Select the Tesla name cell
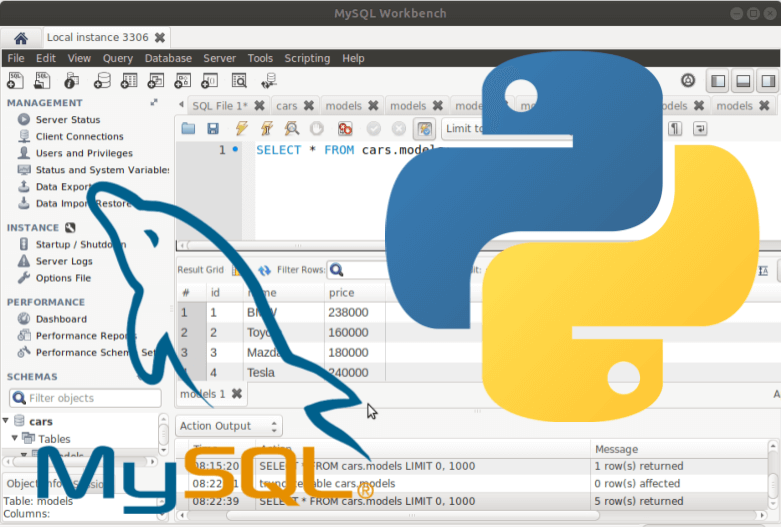783x527 pixels. pos(283,373)
